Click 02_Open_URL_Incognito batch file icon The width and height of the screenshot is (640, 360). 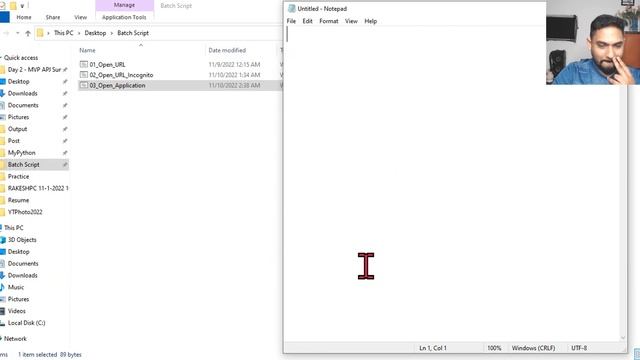(x=84, y=75)
